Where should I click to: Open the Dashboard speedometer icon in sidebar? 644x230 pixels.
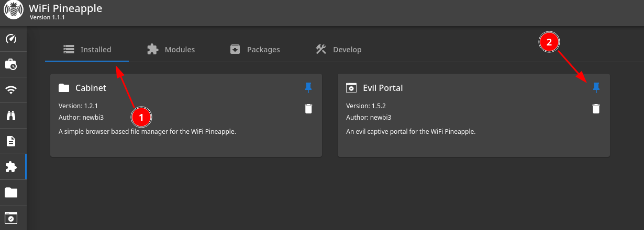(11, 39)
